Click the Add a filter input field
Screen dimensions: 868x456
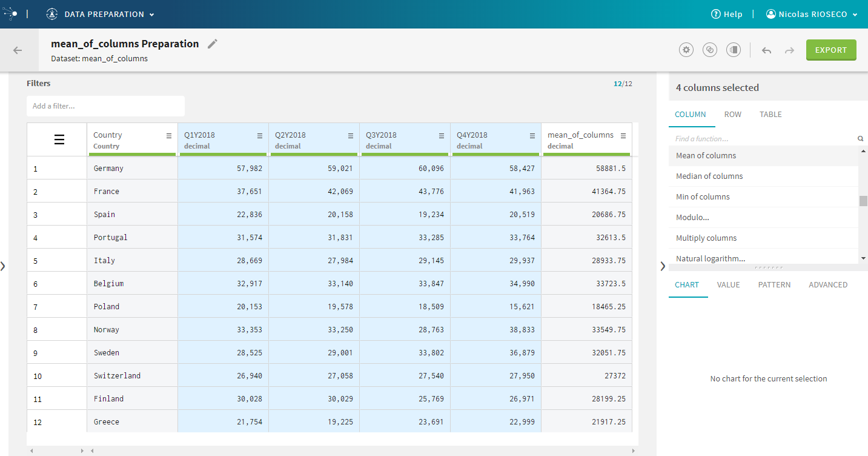click(x=105, y=106)
